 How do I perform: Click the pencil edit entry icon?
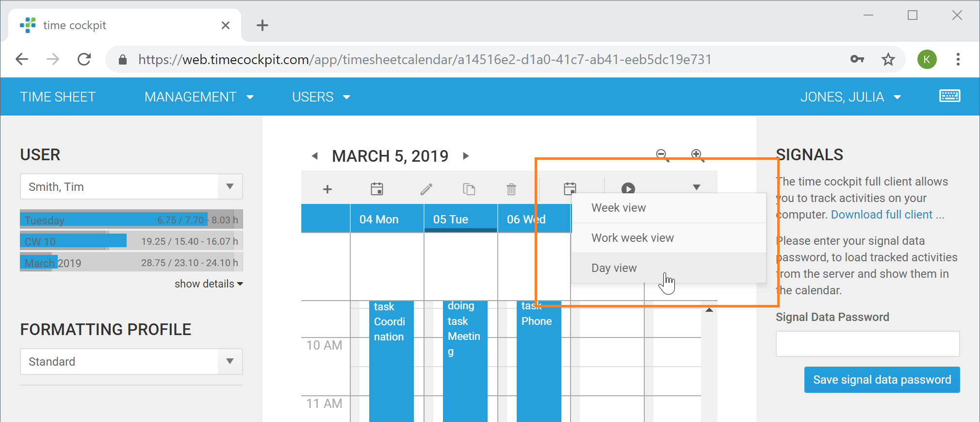[426, 189]
